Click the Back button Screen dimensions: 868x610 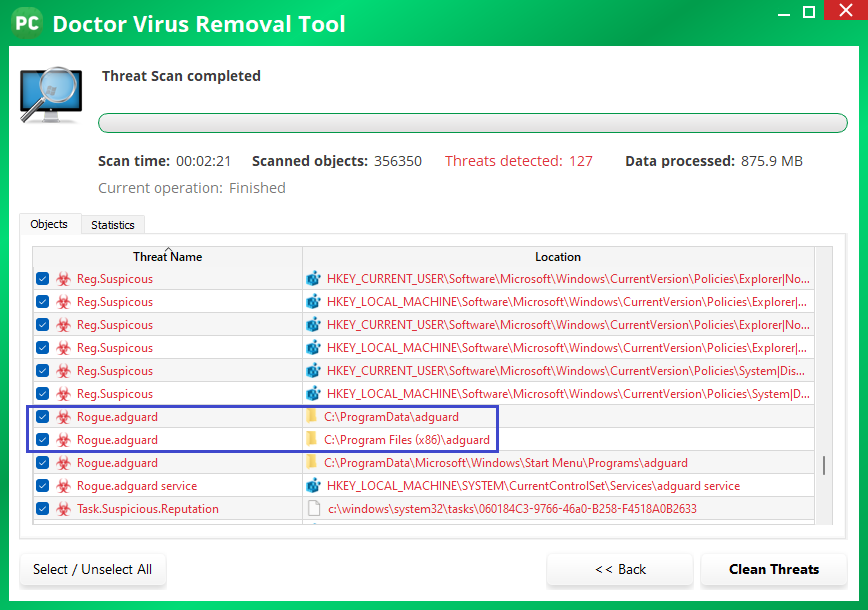[620, 569]
